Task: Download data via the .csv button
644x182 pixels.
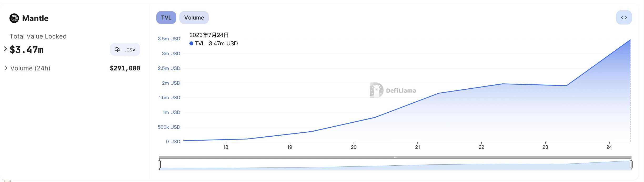Action: (x=125, y=50)
